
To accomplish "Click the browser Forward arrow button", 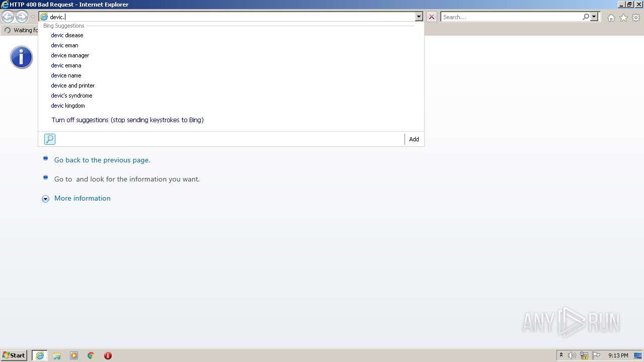I will coord(22,17).
